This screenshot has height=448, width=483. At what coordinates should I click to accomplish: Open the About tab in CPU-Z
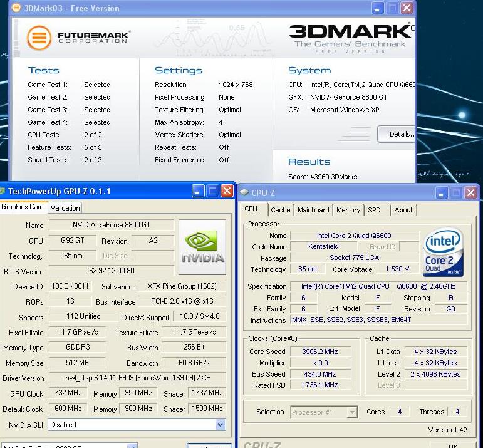click(x=403, y=210)
